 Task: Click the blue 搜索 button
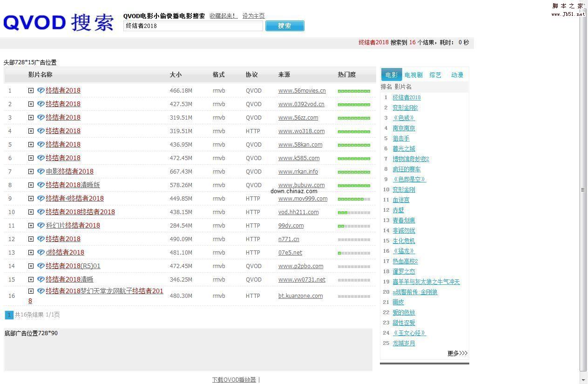(x=285, y=26)
